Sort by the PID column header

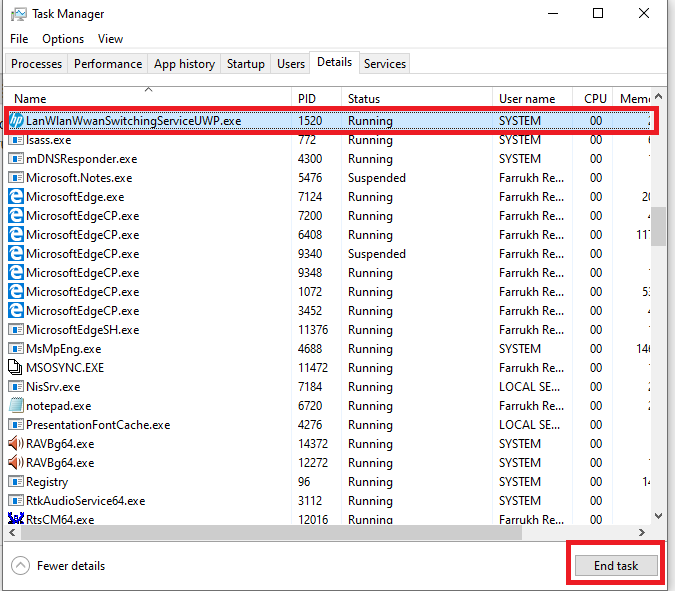(x=316, y=98)
